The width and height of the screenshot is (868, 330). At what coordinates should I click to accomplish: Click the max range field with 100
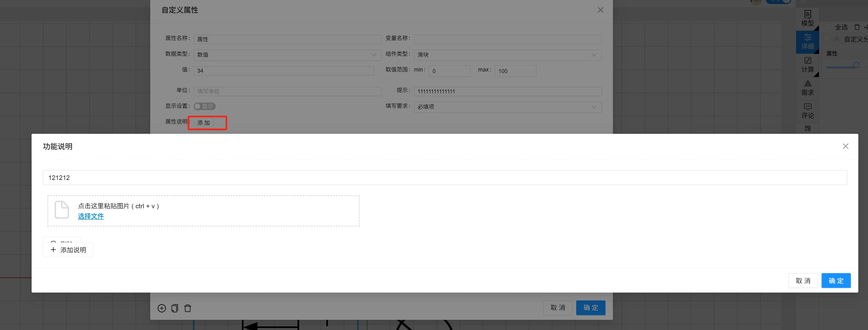[515, 71]
